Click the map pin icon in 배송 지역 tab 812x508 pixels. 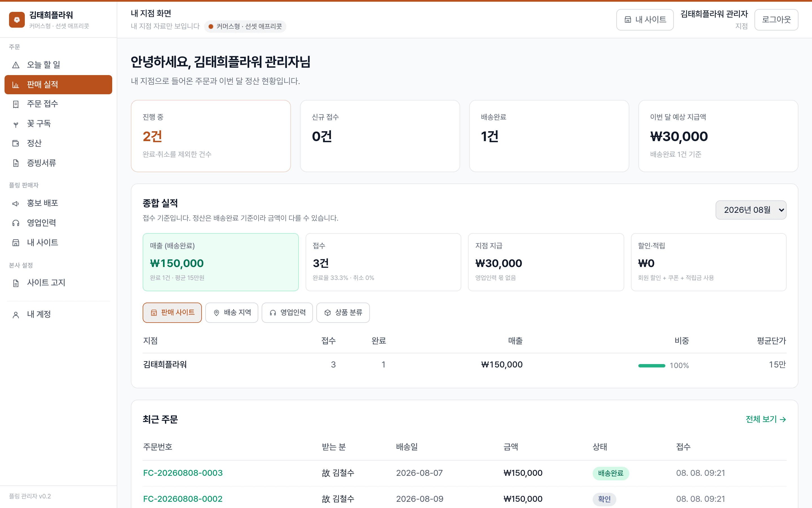217,313
